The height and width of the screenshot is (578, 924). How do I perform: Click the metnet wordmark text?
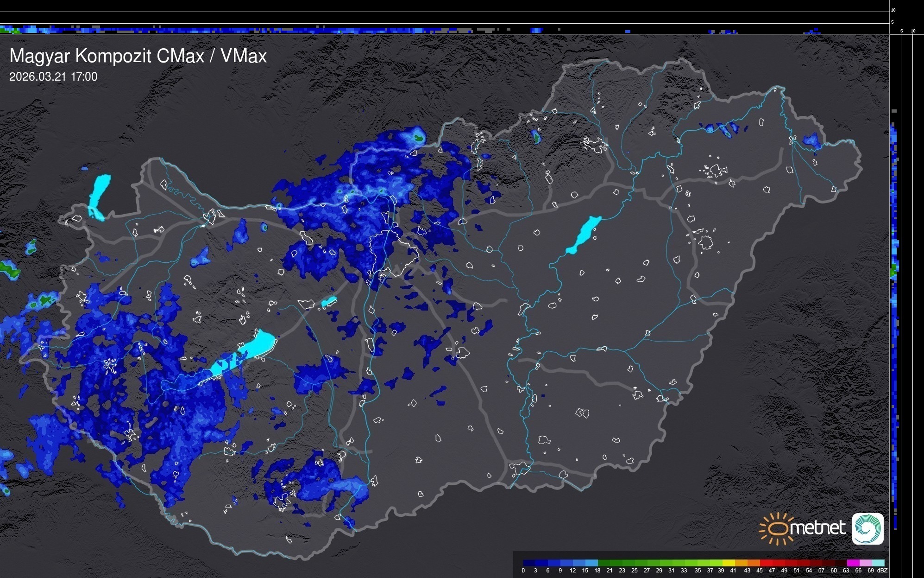pyautogui.click(x=818, y=527)
